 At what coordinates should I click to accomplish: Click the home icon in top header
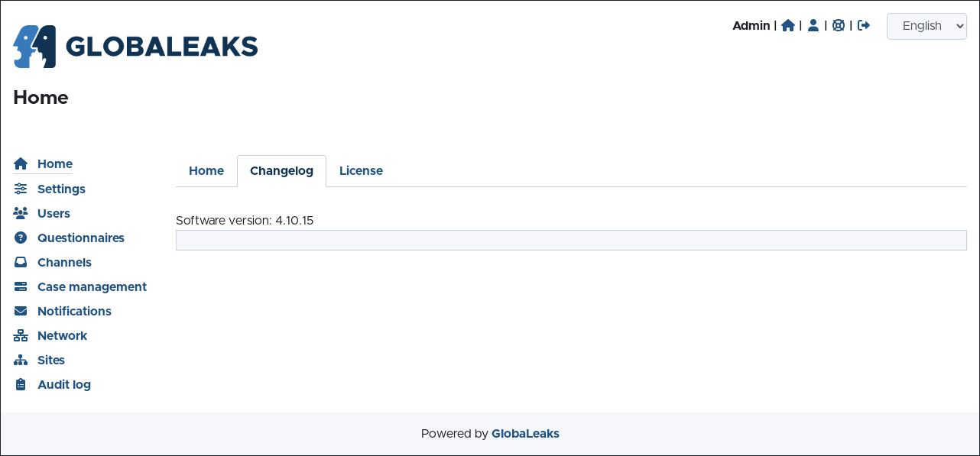coord(788,25)
